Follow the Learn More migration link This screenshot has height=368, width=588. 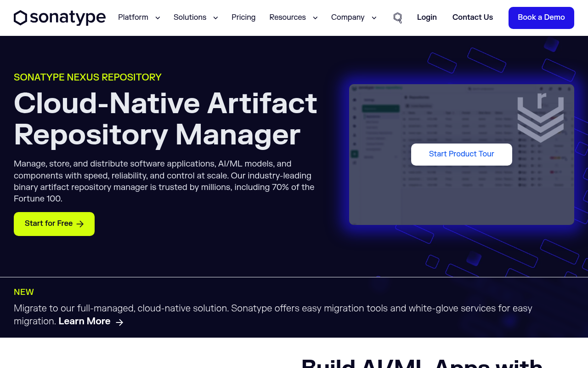pos(85,321)
